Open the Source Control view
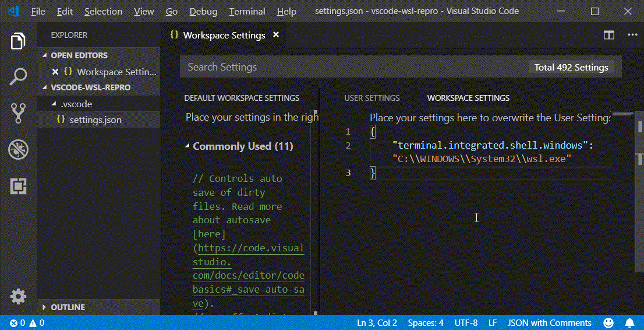Image resolution: width=644 pixels, height=330 pixels. [x=18, y=113]
